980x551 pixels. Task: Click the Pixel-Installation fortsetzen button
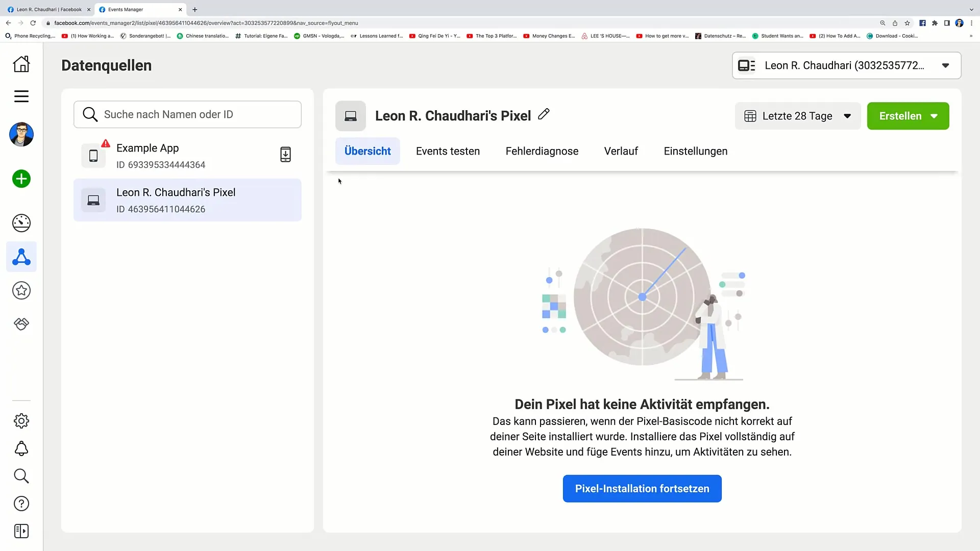[x=642, y=488]
